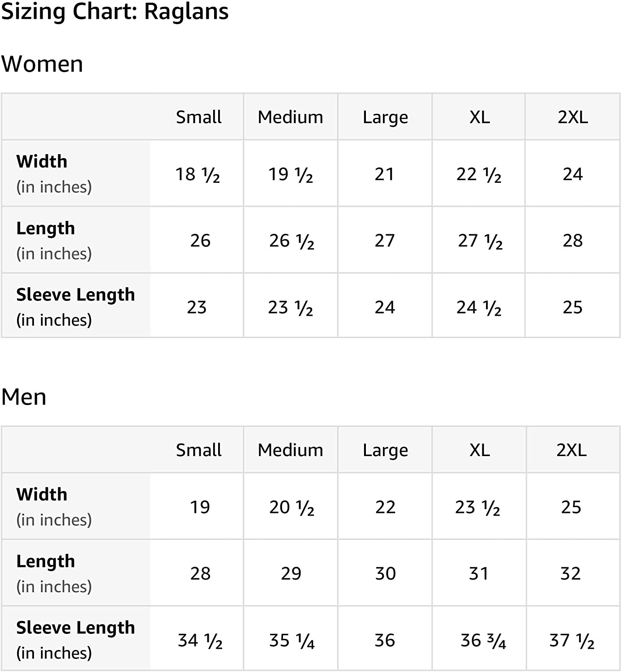Click the Sizing Chart: Raglans title

tap(115, 12)
